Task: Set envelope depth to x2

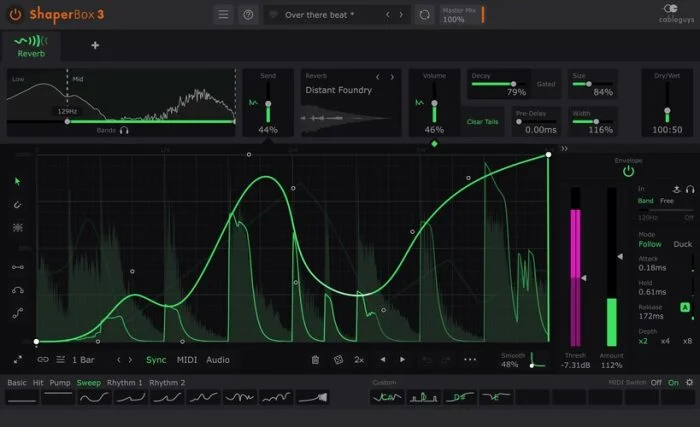Action: 643,341
